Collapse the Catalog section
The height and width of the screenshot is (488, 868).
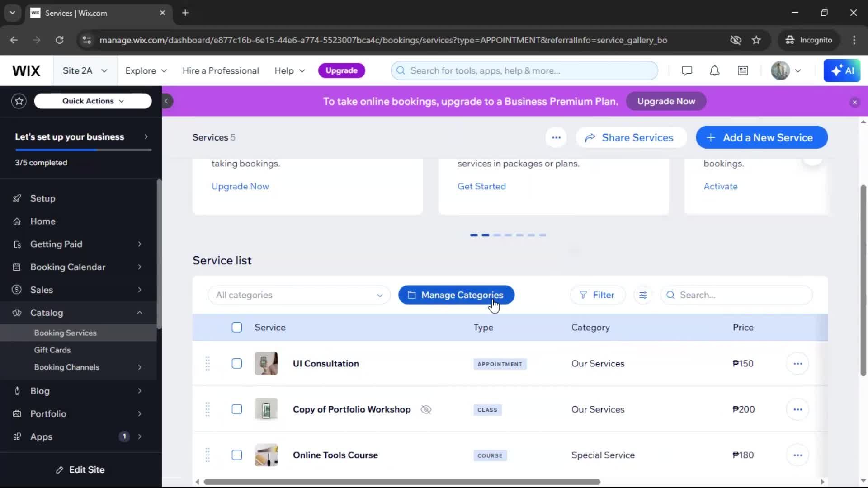pos(139,313)
